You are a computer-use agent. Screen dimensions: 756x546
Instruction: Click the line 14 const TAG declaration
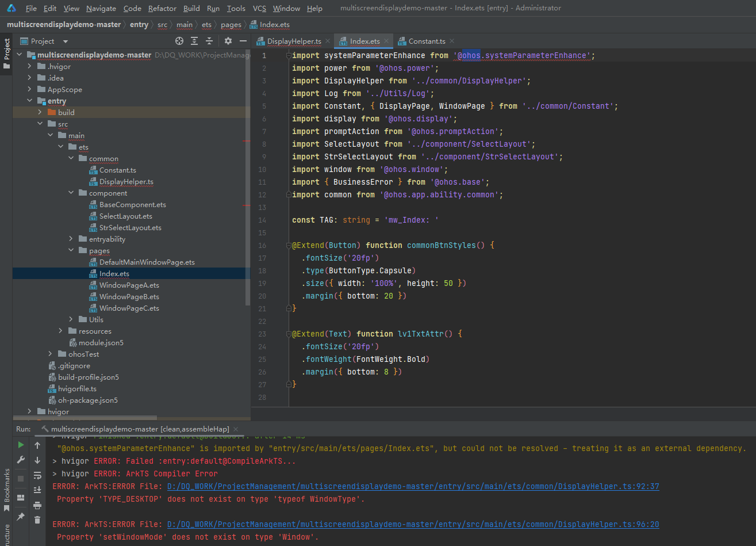[x=364, y=220]
